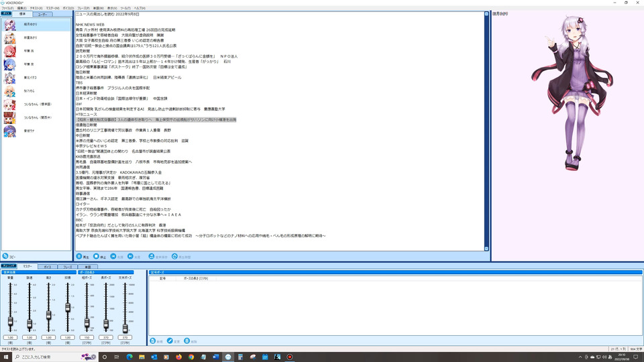Select the second voice preset avatar

tap(9, 38)
